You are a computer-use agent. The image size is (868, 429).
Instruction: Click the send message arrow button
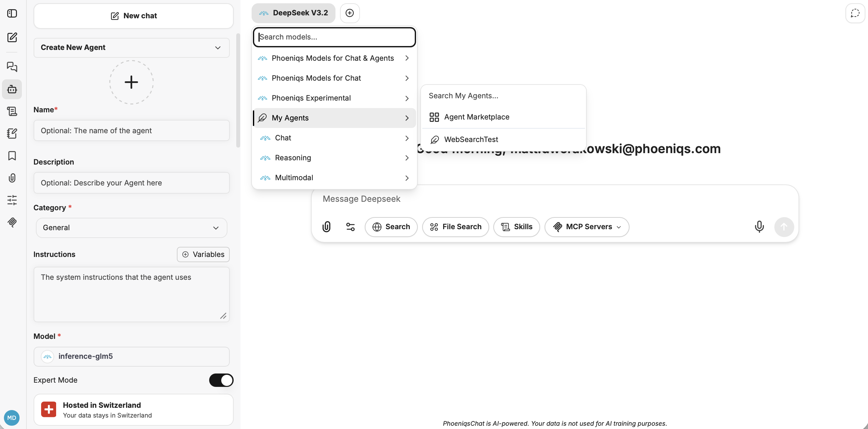pos(784,227)
